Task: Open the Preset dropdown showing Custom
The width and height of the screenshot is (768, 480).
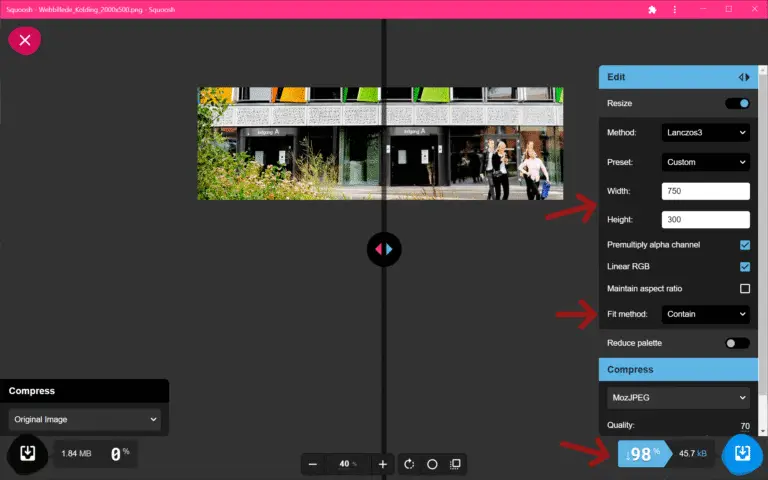Action: (x=705, y=162)
